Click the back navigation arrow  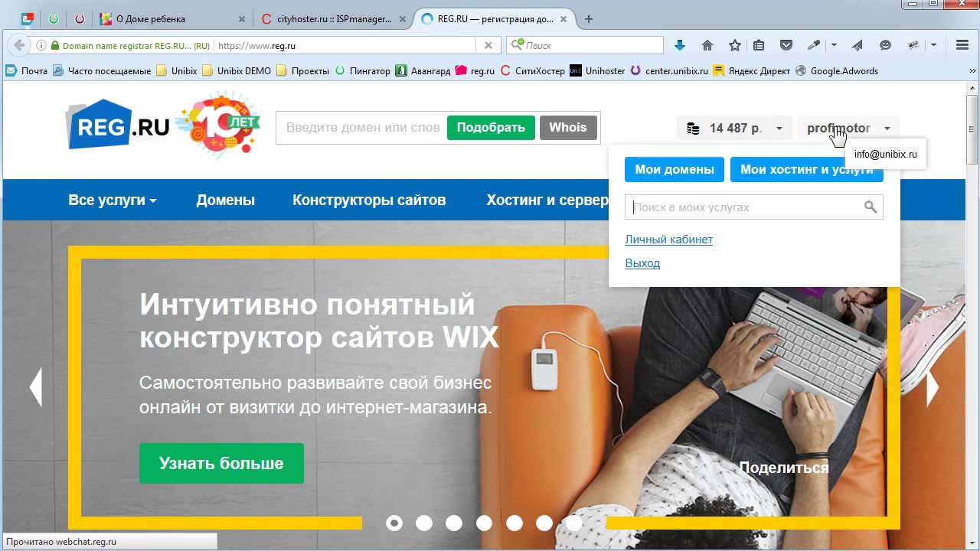pos(19,45)
